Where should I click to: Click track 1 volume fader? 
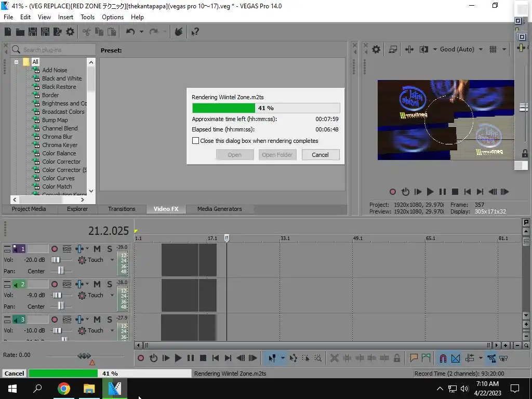56,260
